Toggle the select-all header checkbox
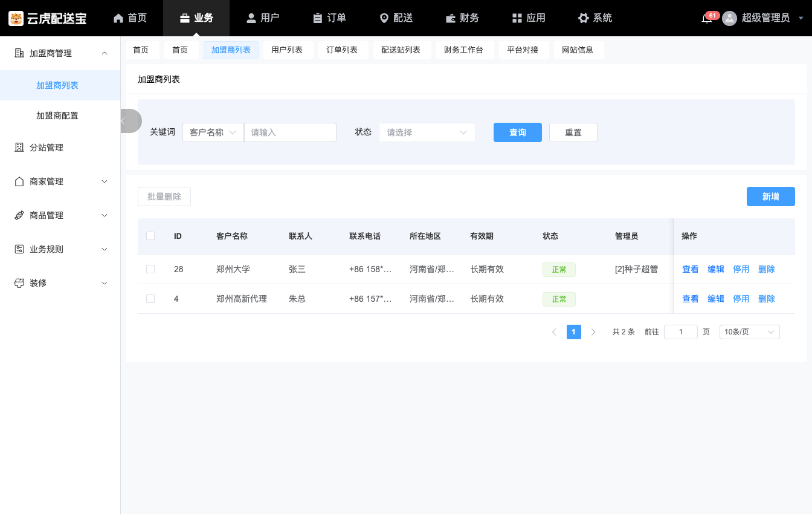 coord(150,236)
